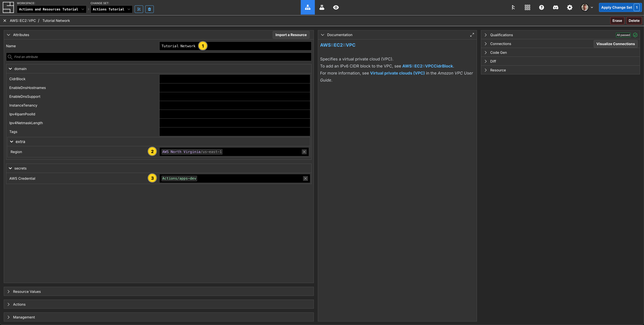Click the System Initiative logo icon
This screenshot has height=325, width=644.
(8, 7)
